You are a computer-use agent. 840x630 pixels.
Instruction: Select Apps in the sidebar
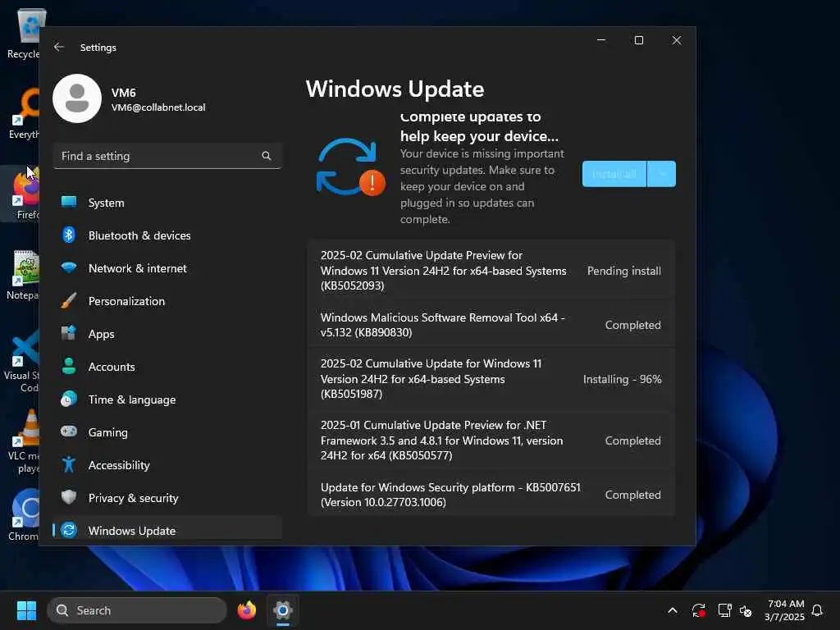click(167, 334)
